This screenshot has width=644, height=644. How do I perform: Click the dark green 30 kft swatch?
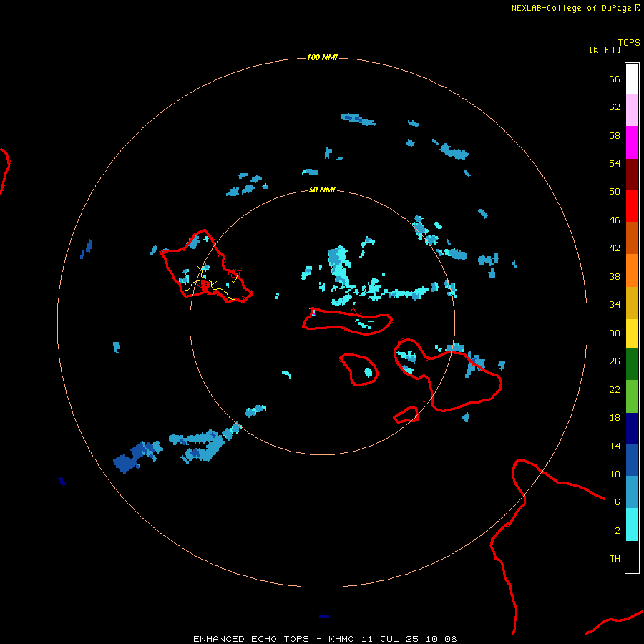(632, 364)
